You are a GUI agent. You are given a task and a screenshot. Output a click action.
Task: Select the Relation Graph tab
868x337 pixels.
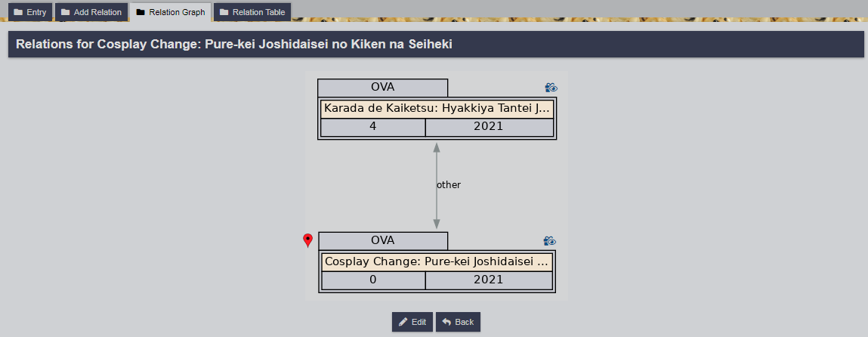click(171, 12)
